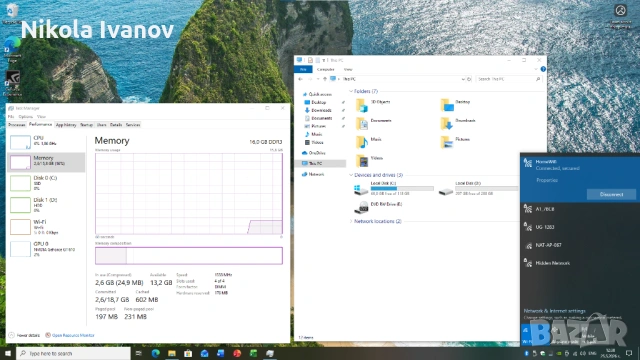Select Local Disk (C:) drive
Screen dimensions: 640x360
coord(394,189)
